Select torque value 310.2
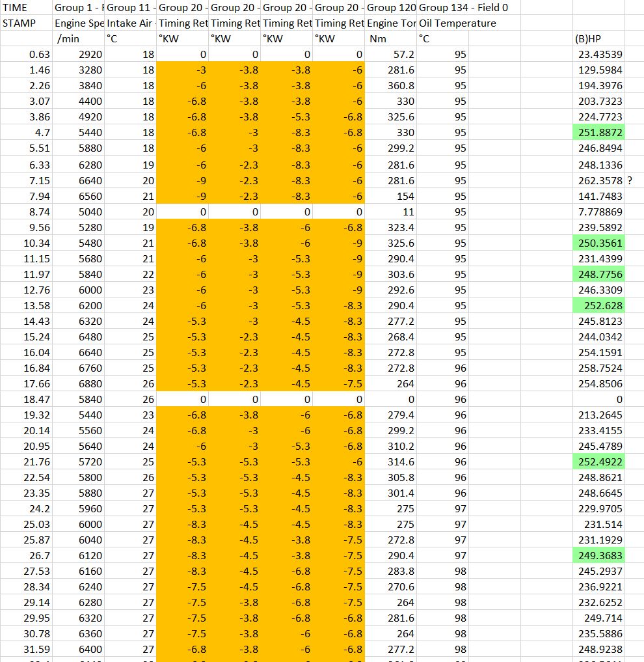The height and width of the screenshot is (662, 644). [x=391, y=447]
